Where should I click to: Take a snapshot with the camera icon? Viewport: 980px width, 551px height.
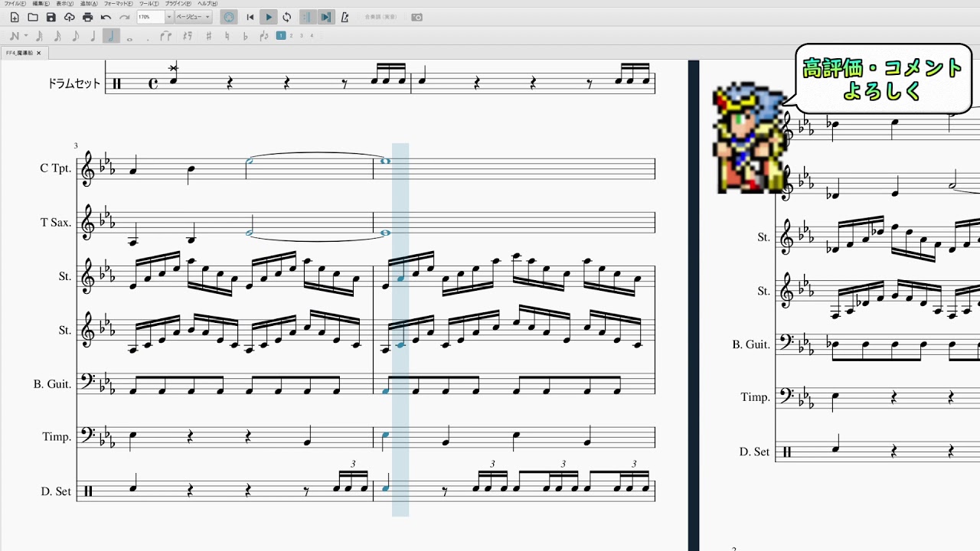[x=416, y=17]
